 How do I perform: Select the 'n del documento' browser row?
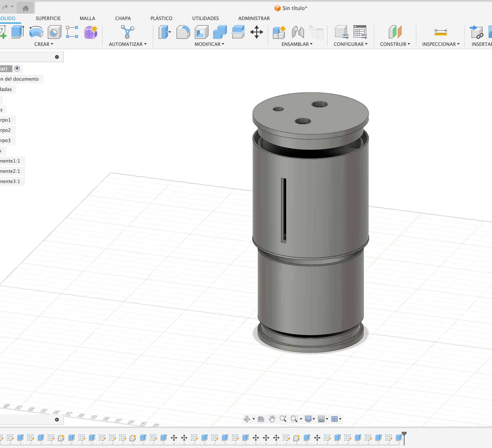19,79
